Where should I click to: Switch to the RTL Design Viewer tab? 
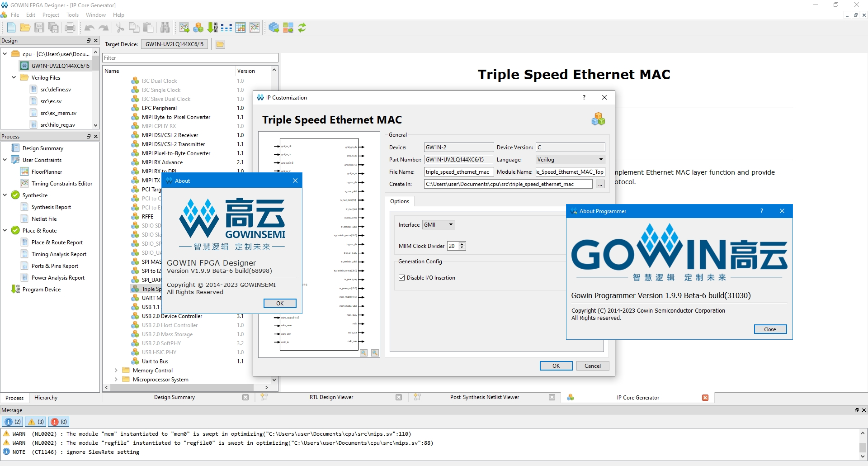pyautogui.click(x=331, y=397)
